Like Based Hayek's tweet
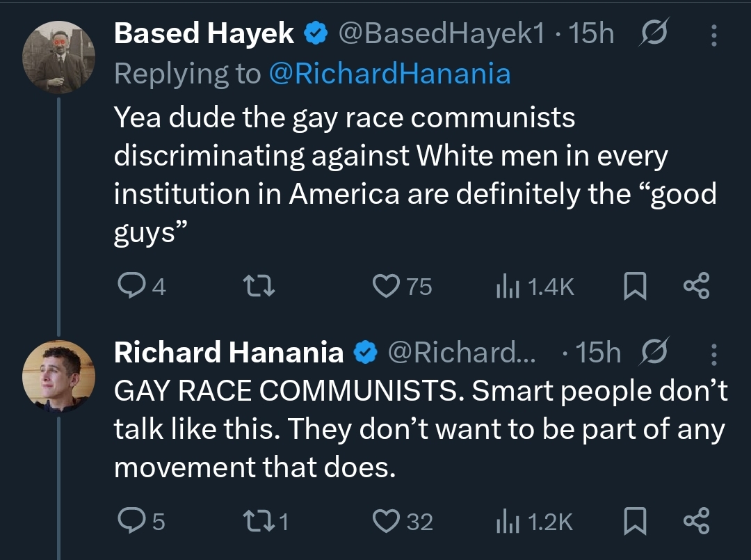 coord(385,286)
